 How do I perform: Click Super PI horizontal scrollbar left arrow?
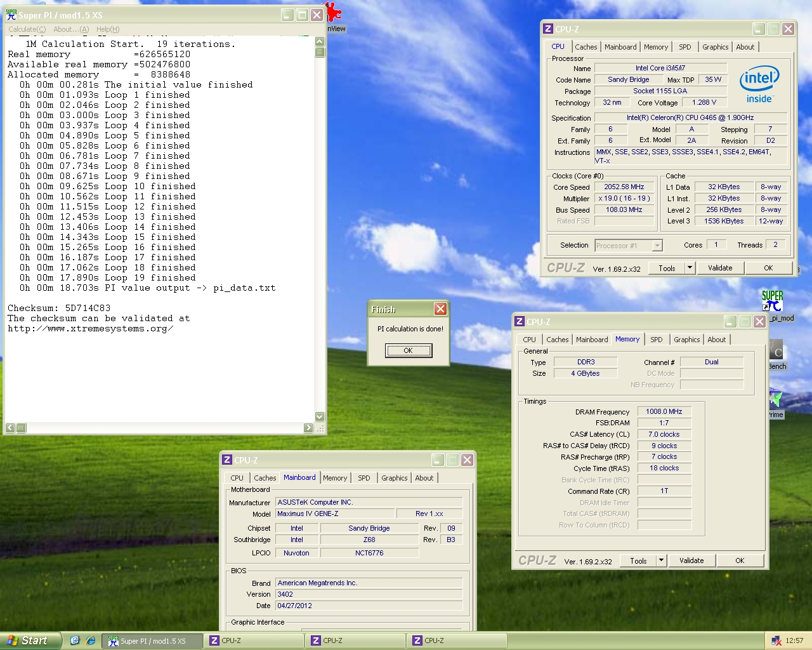pos(10,428)
